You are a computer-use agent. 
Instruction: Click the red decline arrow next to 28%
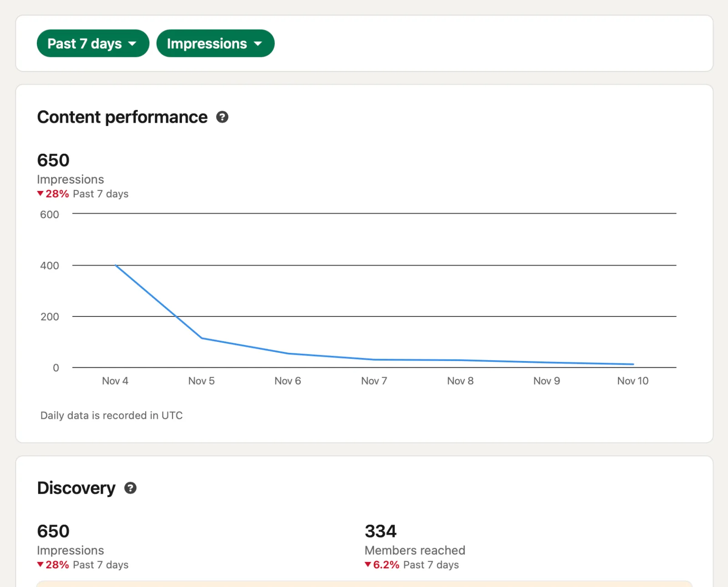point(40,194)
